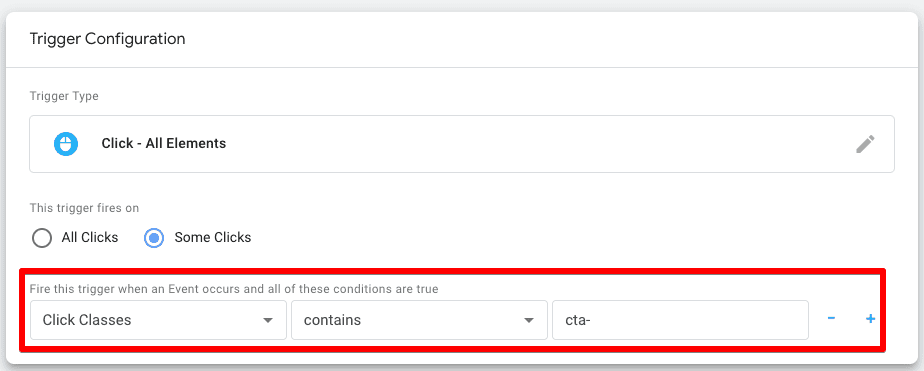The height and width of the screenshot is (371, 924).
Task: Click the Trigger Configuration heading
Action: (x=107, y=39)
